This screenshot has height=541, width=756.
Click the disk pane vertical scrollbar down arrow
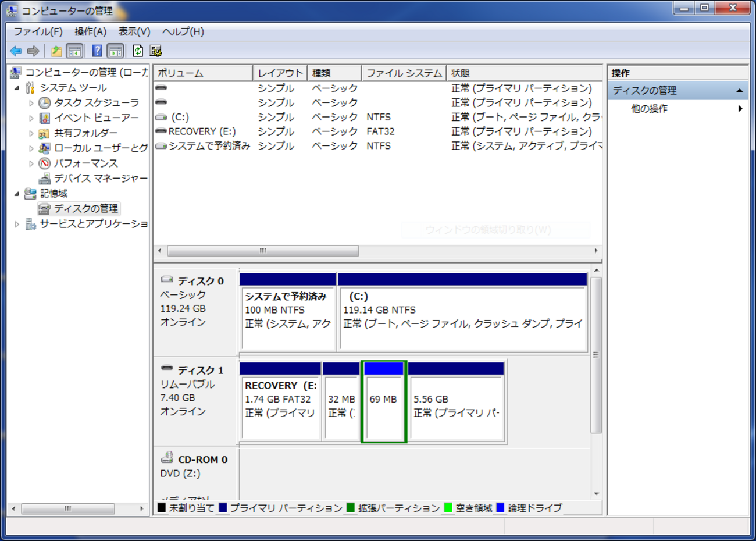click(596, 494)
